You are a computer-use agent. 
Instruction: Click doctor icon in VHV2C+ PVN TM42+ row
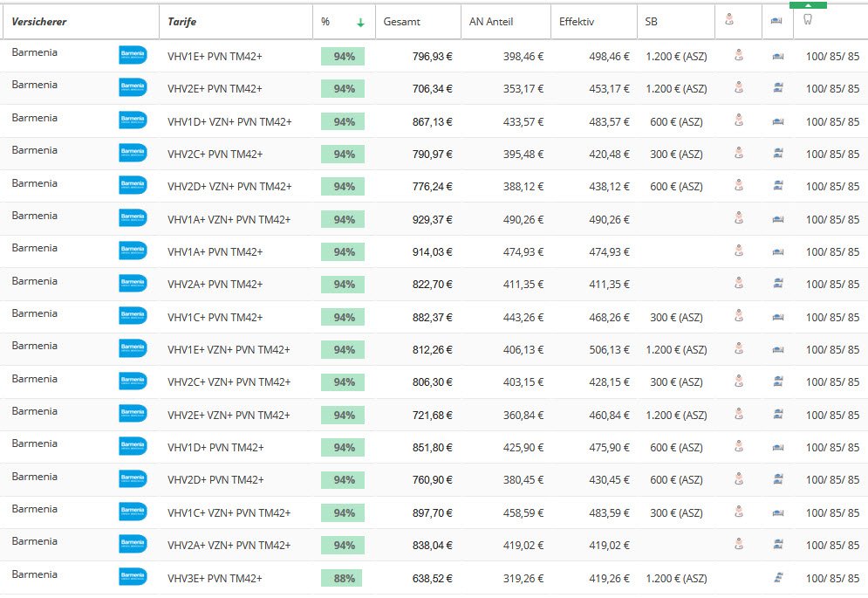(x=739, y=154)
